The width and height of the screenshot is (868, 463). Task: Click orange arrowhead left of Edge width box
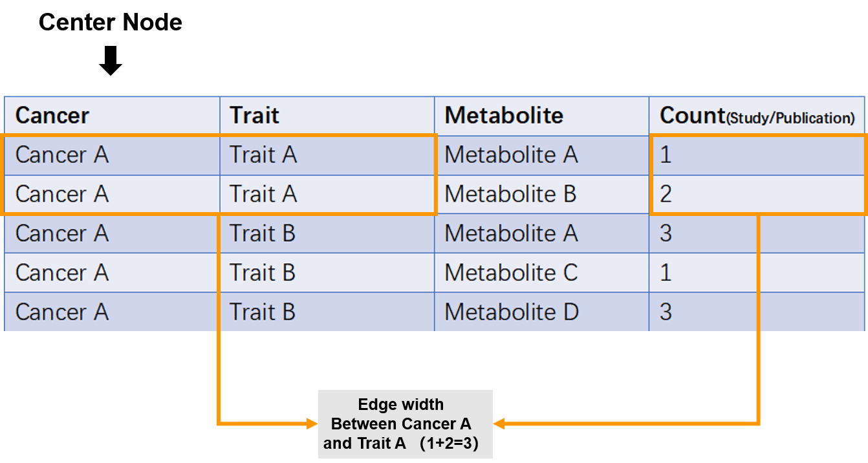pos(312,424)
